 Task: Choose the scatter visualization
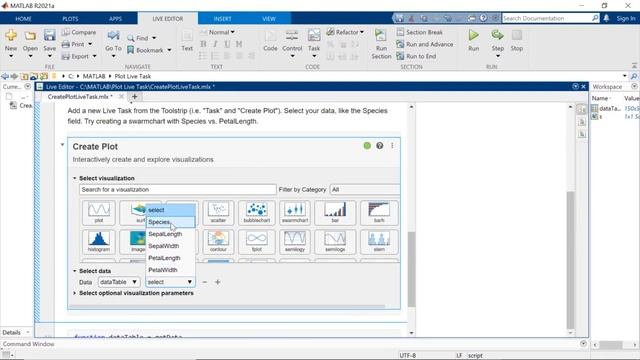click(x=218, y=213)
